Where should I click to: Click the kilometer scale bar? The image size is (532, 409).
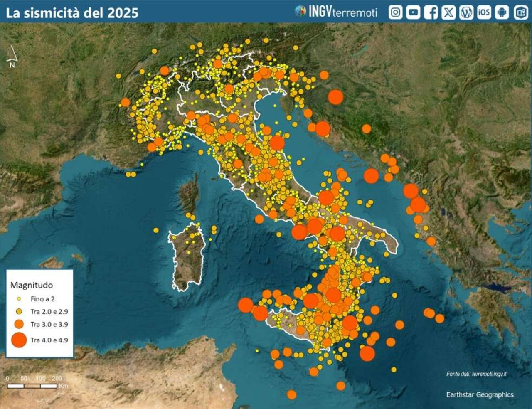(32, 386)
